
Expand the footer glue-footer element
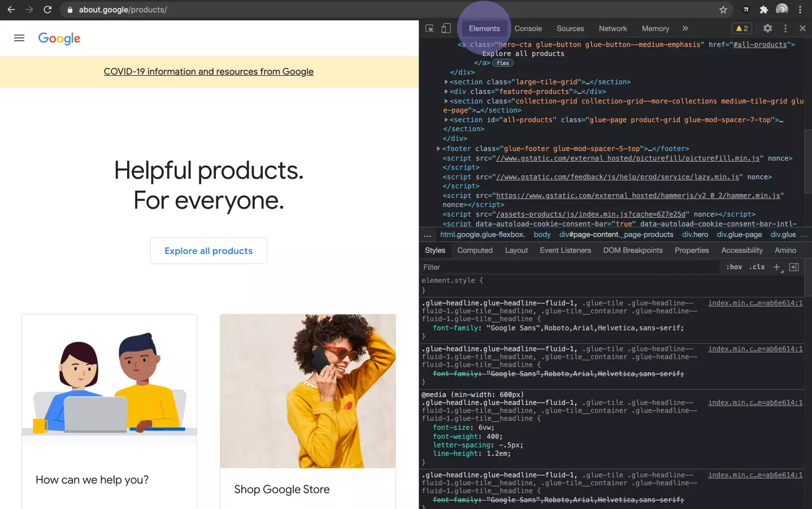point(438,148)
